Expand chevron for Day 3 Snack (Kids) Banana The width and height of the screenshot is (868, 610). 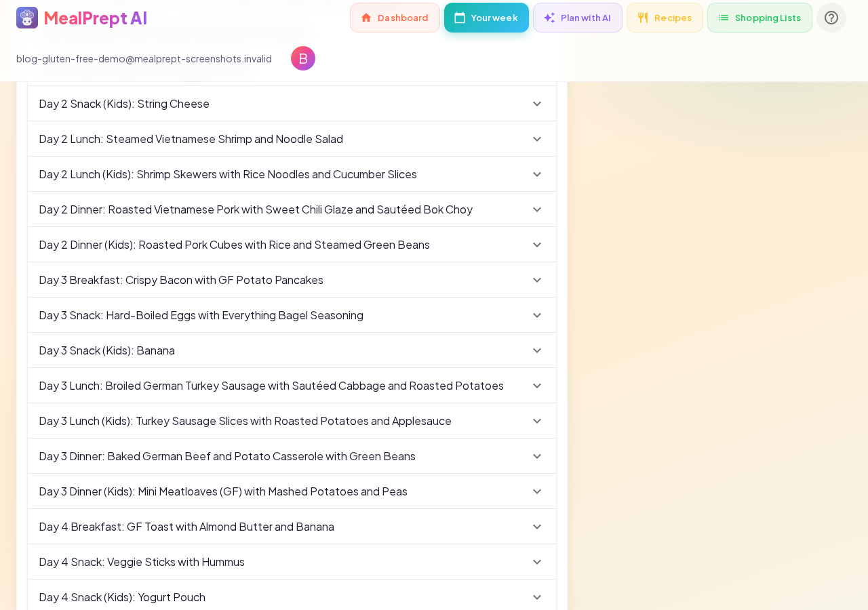point(537,350)
